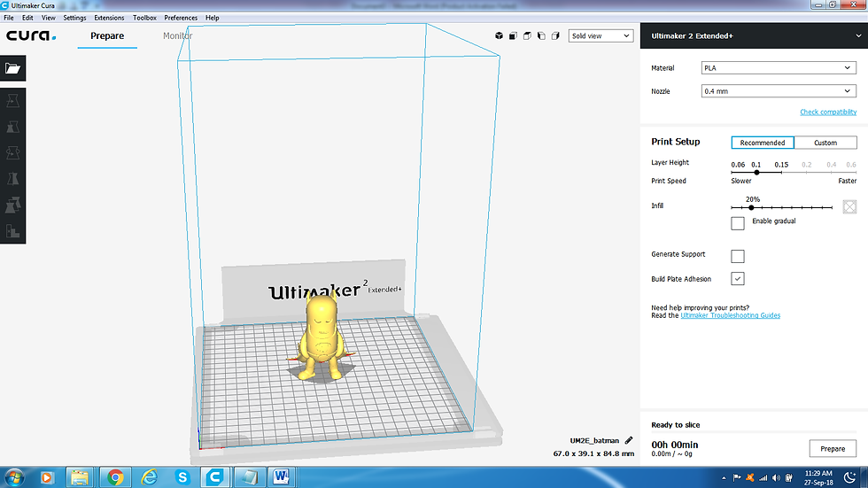Show hidden system tray icons arrow
The height and width of the screenshot is (488, 868).
coord(724,477)
